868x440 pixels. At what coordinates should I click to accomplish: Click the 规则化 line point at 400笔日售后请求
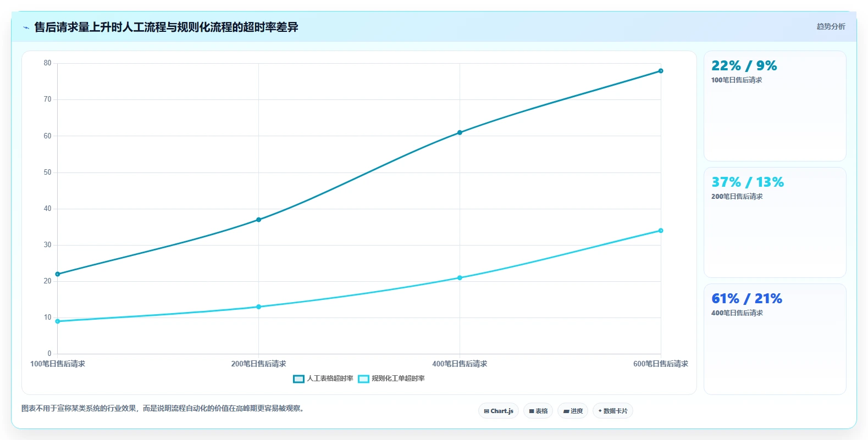pyautogui.click(x=460, y=278)
